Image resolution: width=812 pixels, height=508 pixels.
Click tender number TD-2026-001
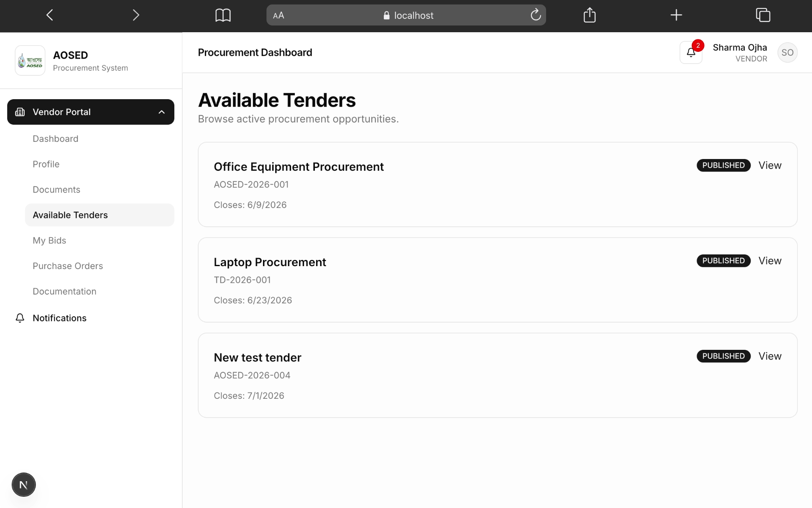pyautogui.click(x=242, y=280)
